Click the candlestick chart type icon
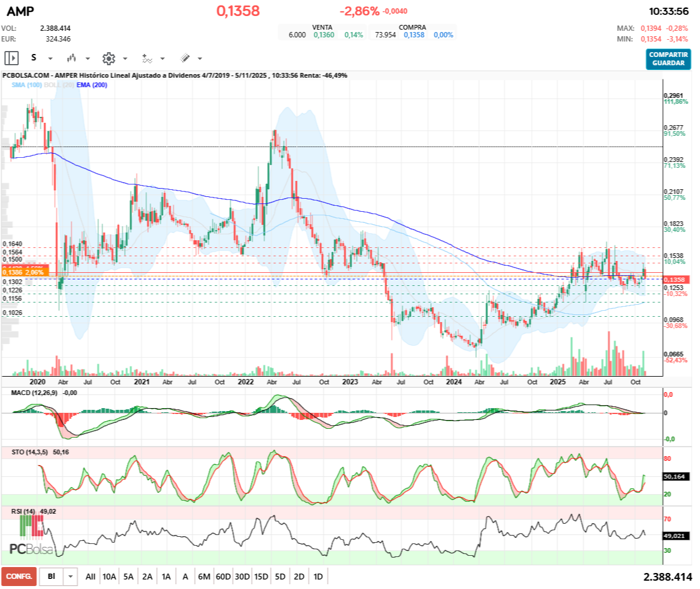 (72, 58)
